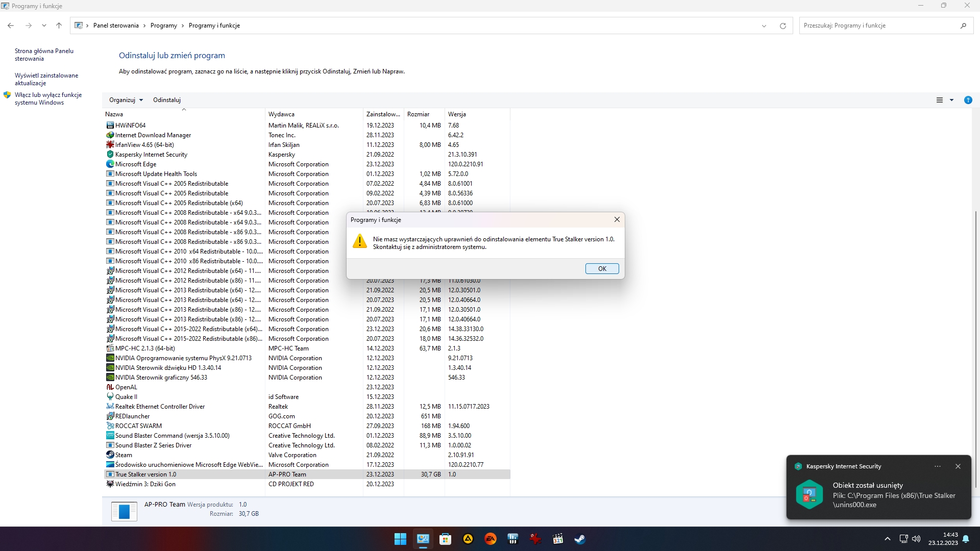This screenshot has width=980, height=551.
Task: Open Strona główna Panelu sterowania link
Action: coord(44,55)
